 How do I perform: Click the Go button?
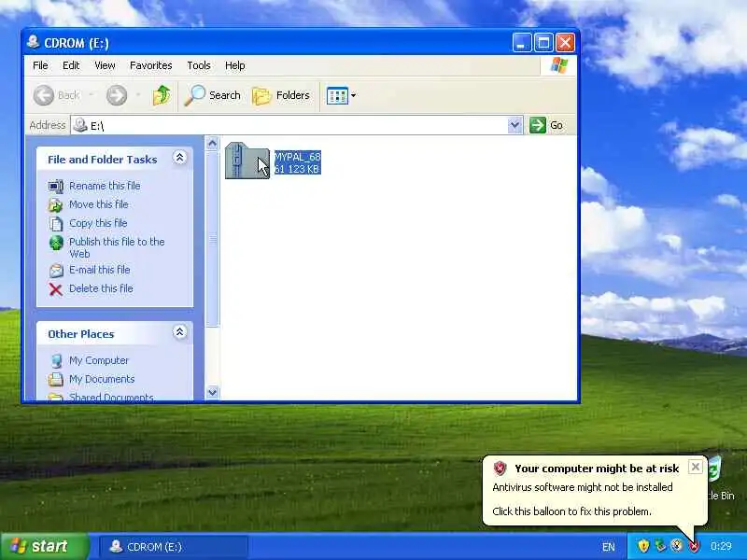(x=546, y=125)
